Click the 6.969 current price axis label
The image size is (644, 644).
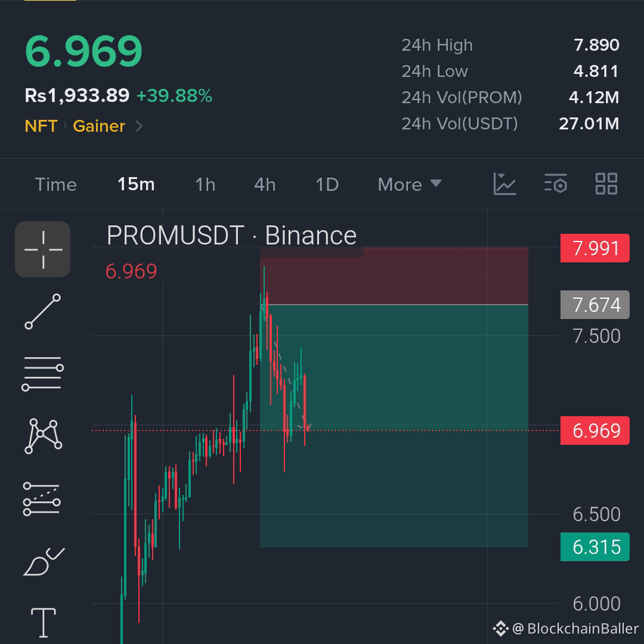tap(595, 431)
